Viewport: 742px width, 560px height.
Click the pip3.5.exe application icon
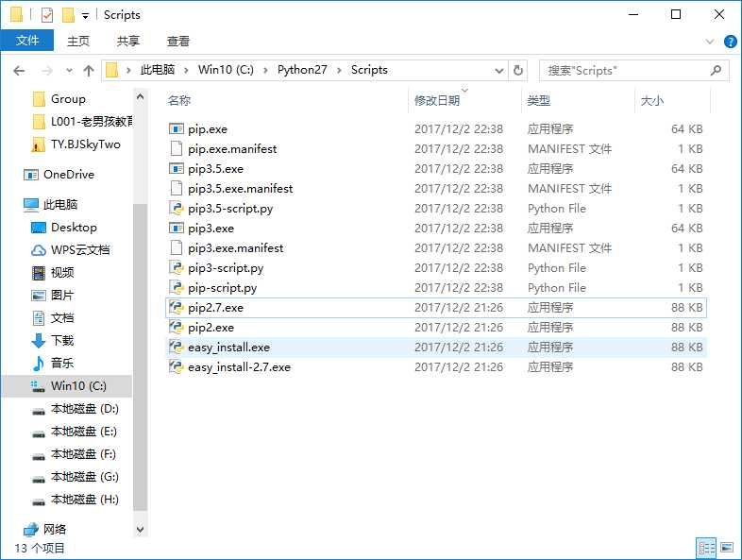[x=176, y=168]
